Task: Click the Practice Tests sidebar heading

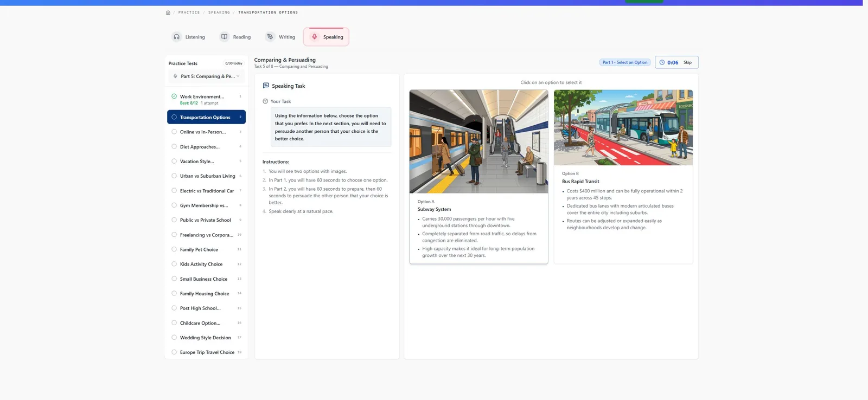Action: pyautogui.click(x=183, y=63)
